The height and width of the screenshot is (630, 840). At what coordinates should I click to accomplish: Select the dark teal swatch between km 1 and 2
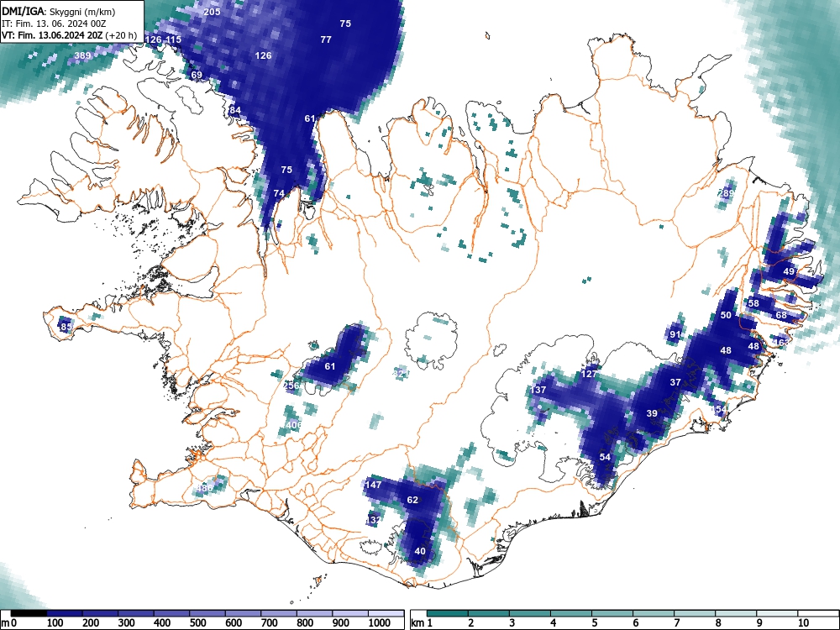(448, 613)
